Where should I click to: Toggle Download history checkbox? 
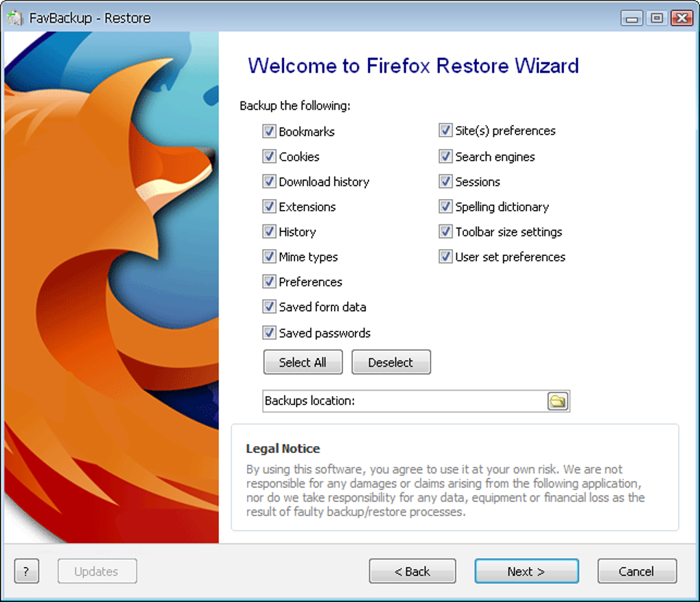pyautogui.click(x=269, y=181)
